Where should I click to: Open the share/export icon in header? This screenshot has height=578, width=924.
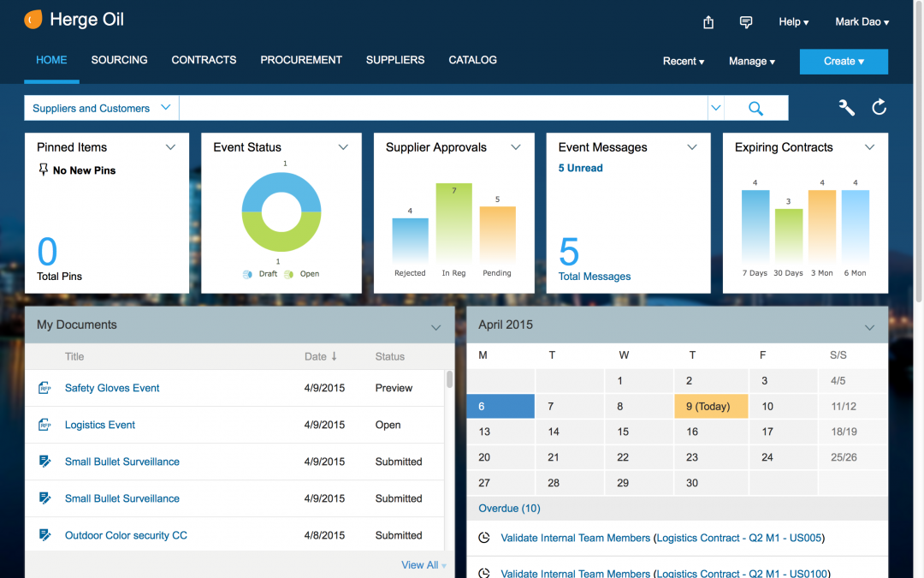coord(708,22)
